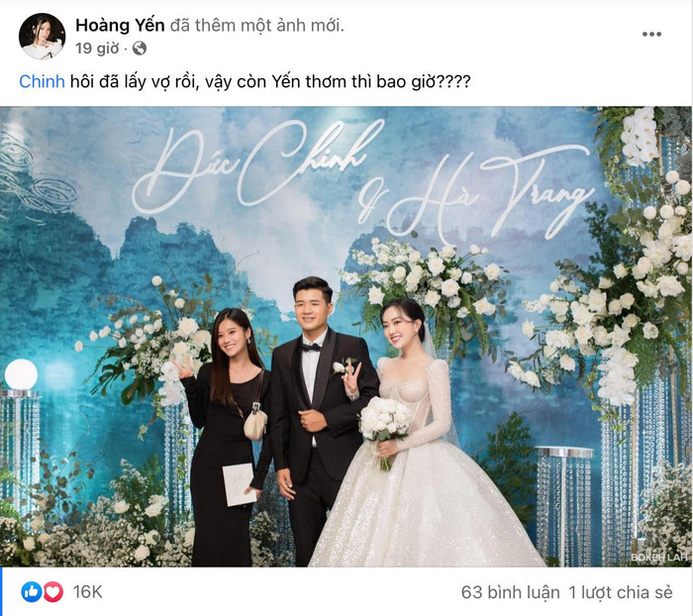This screenshot has width=693, height=616.
Task: Show the 16K reactions list
Action: click(87, 592)
